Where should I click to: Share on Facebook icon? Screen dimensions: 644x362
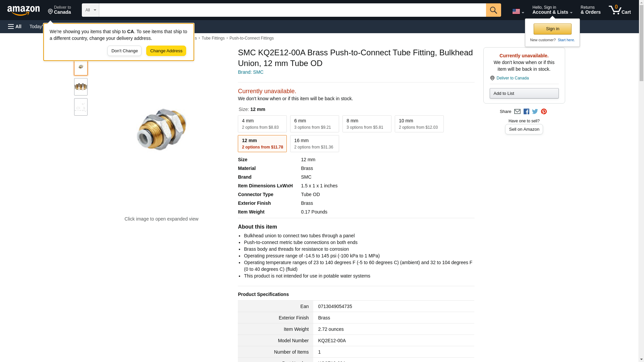coord(526,112)
